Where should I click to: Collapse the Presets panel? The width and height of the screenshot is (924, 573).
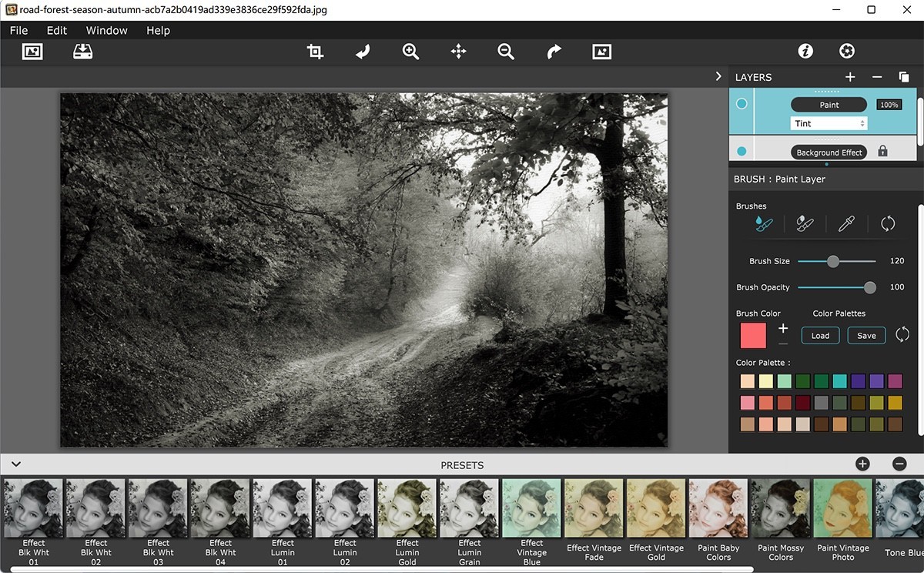[15, 464]
